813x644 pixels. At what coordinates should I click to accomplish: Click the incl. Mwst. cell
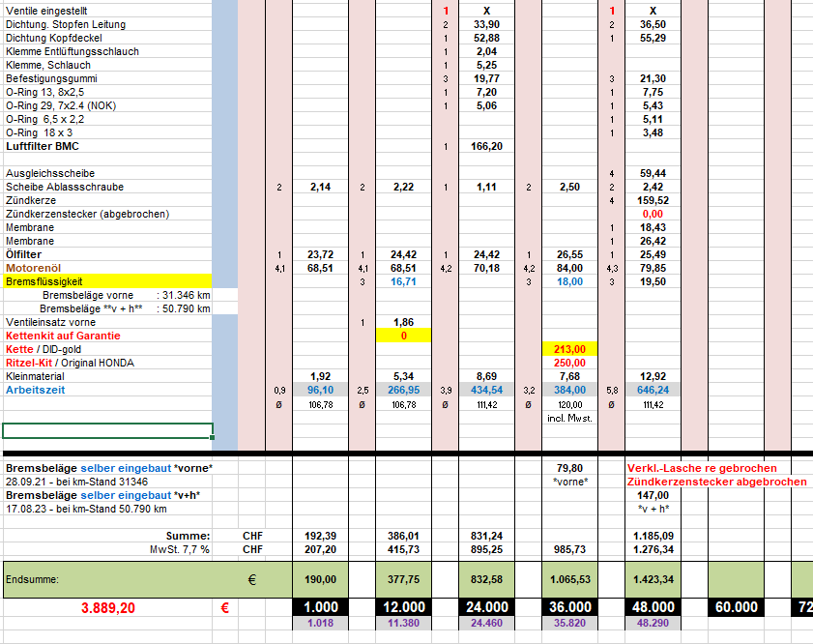[x=569, y=418]
